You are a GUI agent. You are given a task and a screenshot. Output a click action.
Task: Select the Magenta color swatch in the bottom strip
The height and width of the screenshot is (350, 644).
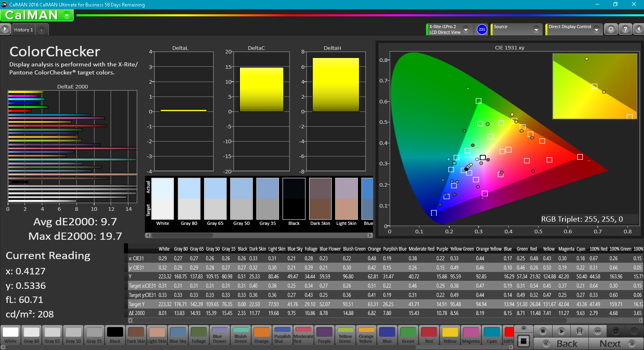[471, 335]
